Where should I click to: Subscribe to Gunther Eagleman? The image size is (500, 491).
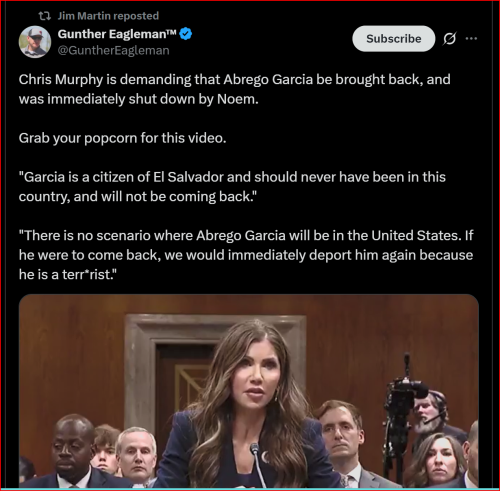394,39
